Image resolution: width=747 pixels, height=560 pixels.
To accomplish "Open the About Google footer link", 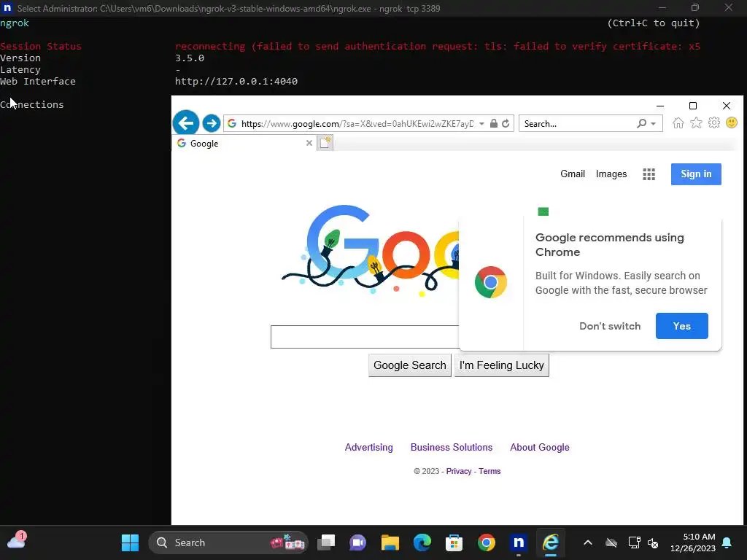I will coord(540,447).
